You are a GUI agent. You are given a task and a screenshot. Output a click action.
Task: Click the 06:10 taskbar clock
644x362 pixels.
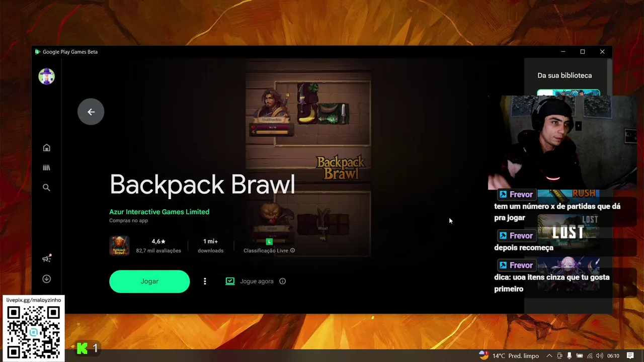point(613,355)
